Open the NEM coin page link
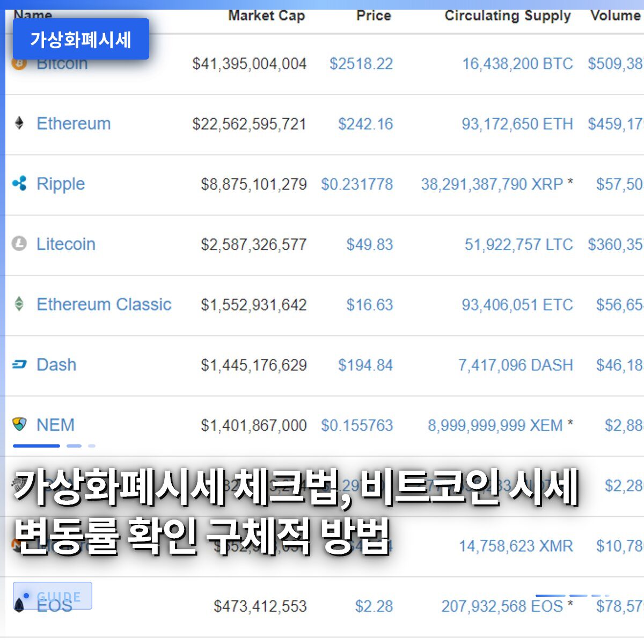 point(55,425)
